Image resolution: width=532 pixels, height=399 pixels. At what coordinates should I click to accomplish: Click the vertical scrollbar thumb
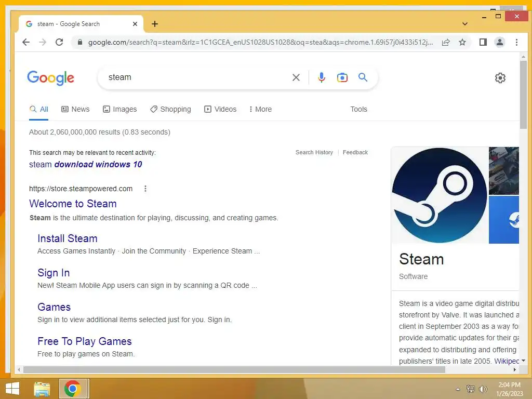pos(523,95)
